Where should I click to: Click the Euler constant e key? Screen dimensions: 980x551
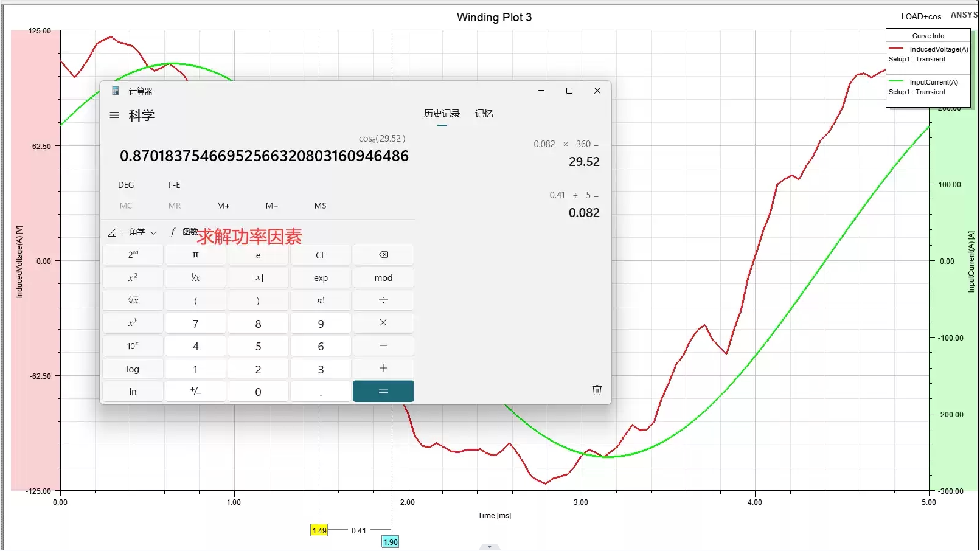[258, 255]
